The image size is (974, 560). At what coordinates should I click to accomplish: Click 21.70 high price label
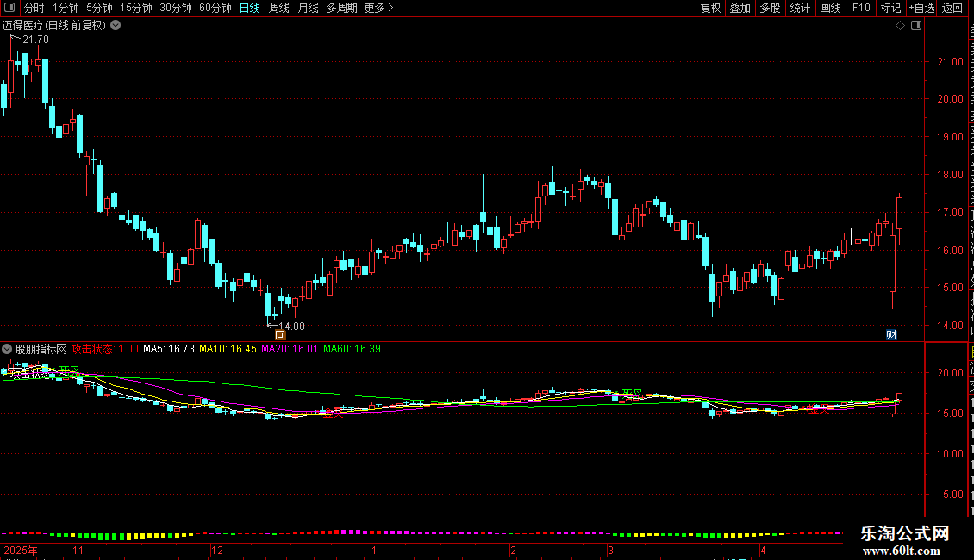pos(35,39)
